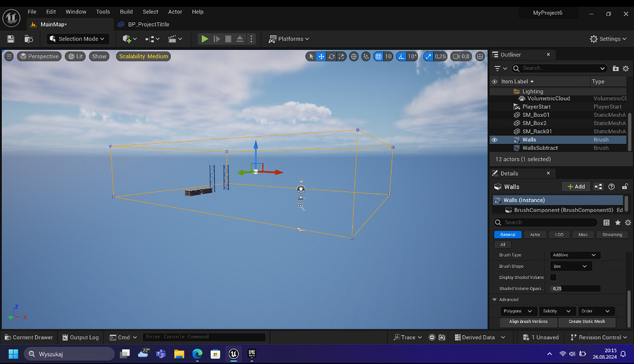Open the Platforms dropdown
634x364 pixels.
289,38
